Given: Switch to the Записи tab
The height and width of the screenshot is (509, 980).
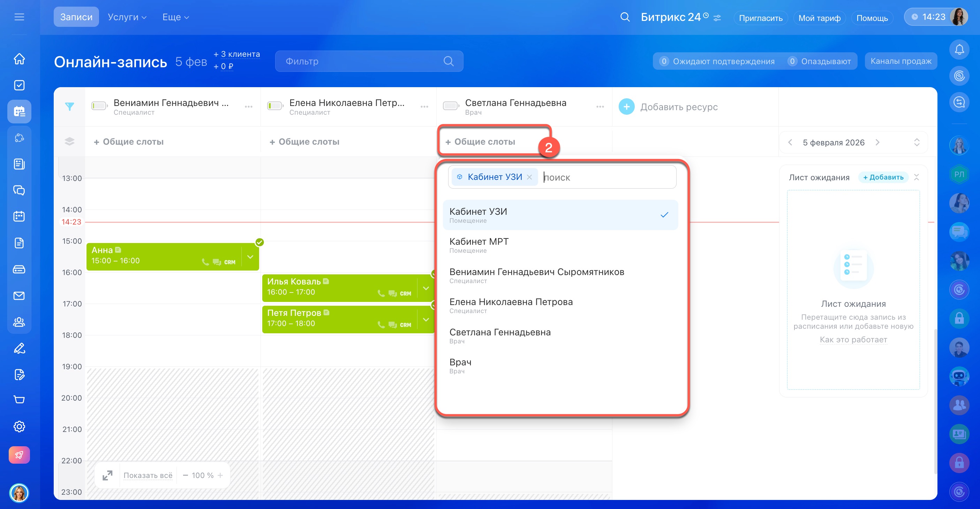Looking at the screenshot, I should pyautogui.click(x=76, y=17).
